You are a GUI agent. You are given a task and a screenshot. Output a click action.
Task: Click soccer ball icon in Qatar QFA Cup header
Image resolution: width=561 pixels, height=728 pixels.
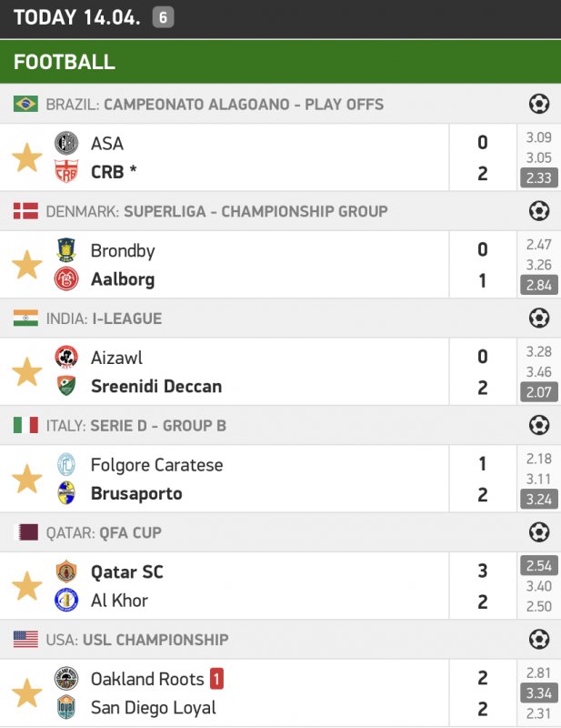(539, 532)
